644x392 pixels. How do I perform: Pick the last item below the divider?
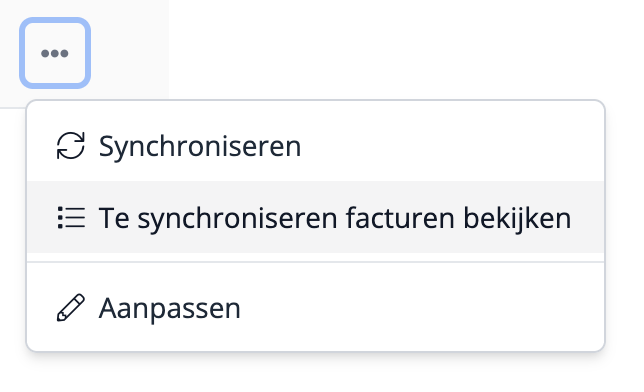tap(315, 308)
